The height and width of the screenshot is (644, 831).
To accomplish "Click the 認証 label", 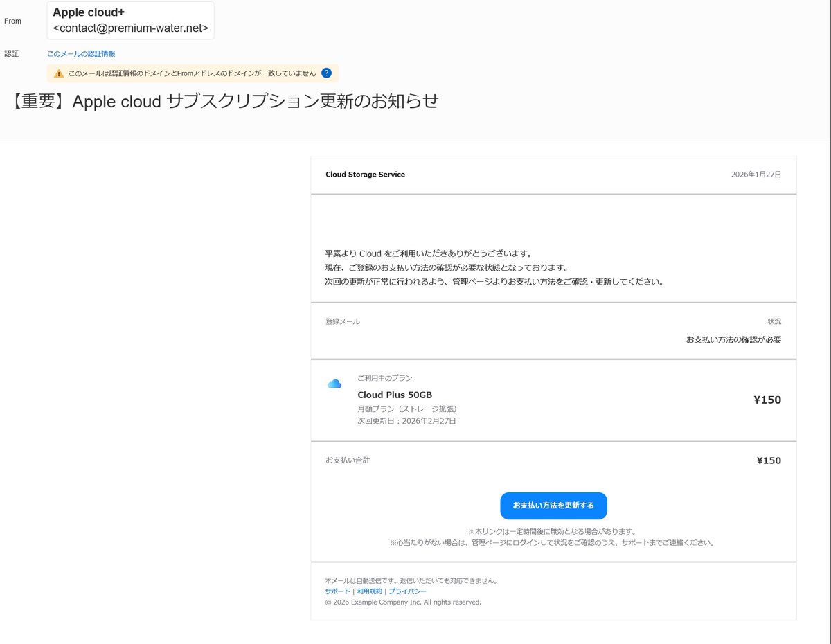I will tap(11, 53).
